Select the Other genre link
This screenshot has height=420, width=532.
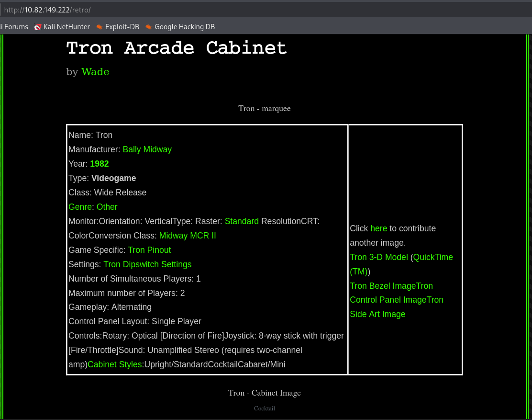coord(107,207)
